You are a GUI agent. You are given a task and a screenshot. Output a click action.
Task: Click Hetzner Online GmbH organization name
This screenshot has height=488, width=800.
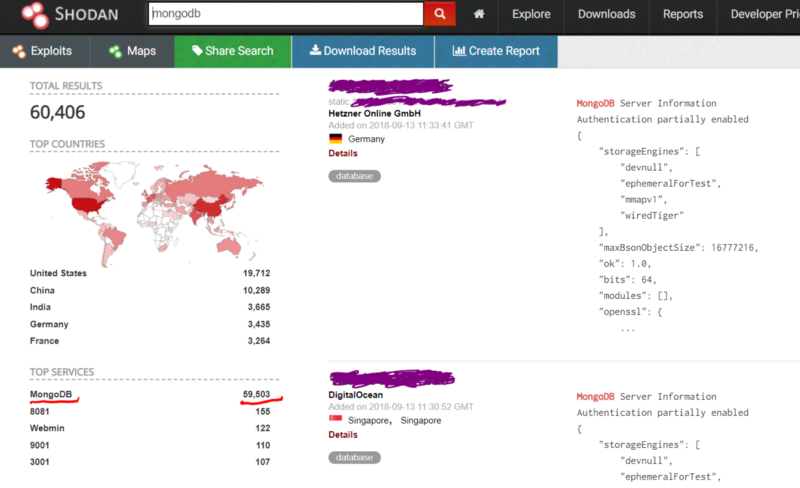(x=374, y=113)
